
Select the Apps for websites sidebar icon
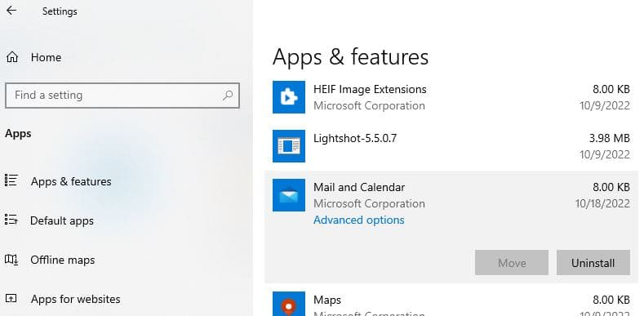click(11, 299)
